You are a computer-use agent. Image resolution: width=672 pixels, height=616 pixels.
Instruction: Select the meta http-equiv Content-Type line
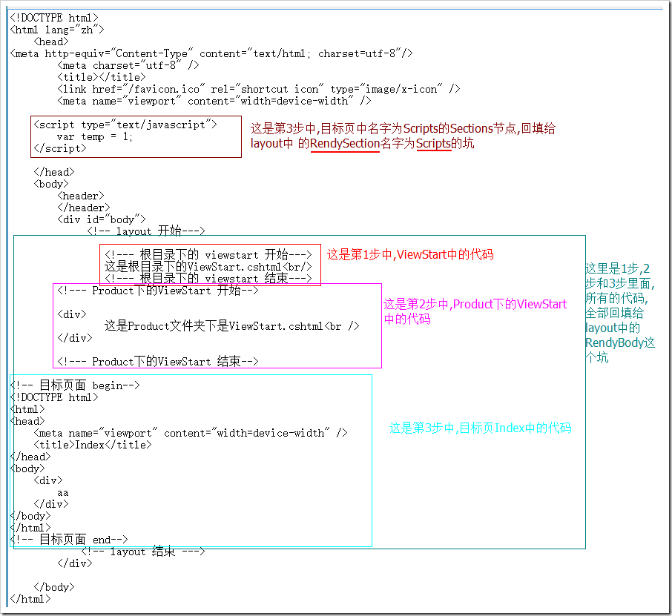(x=211, y=53)
